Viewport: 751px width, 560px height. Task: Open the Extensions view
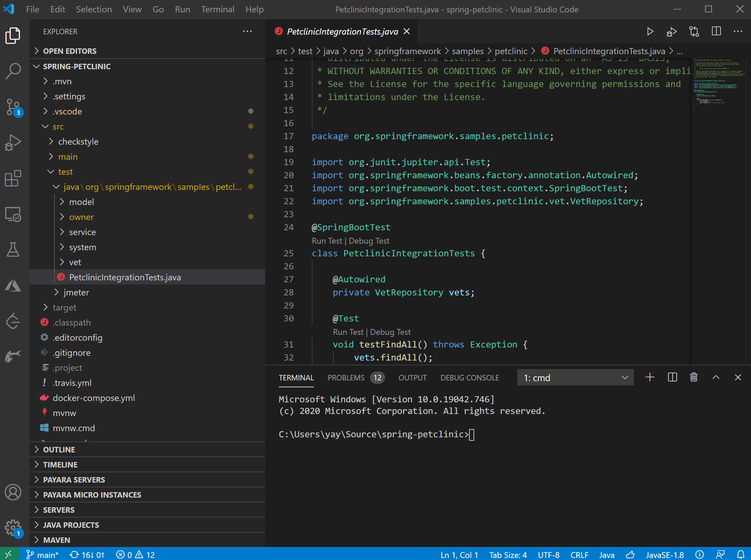[x=13, y=178]
